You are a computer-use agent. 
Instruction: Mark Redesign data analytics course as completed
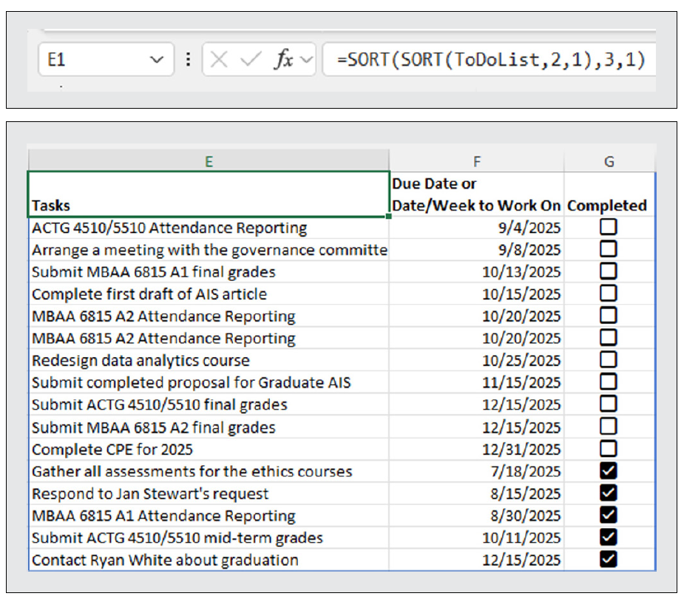point(608,360)
